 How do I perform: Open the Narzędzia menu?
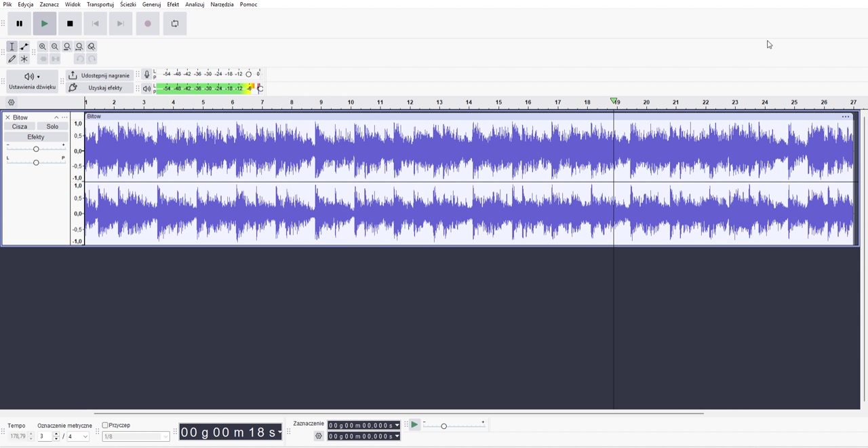click(x=222, y=5)
